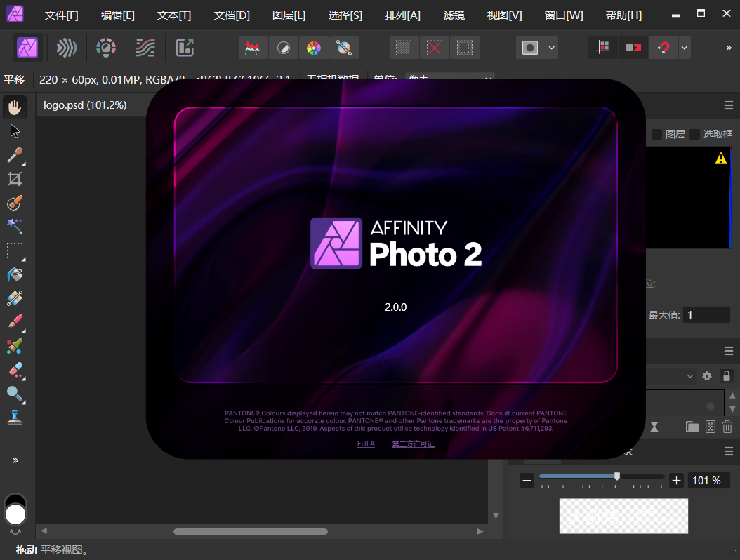Toggle the force pixel alignment icon

tap(603, 48)
